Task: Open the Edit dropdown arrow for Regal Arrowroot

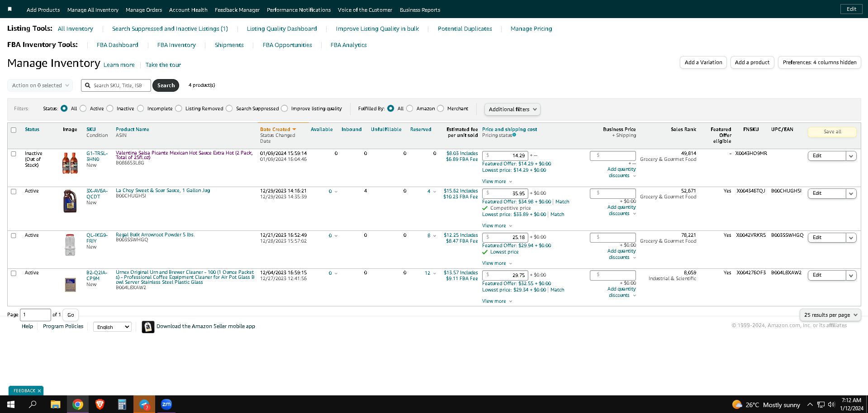Action: 851,238
